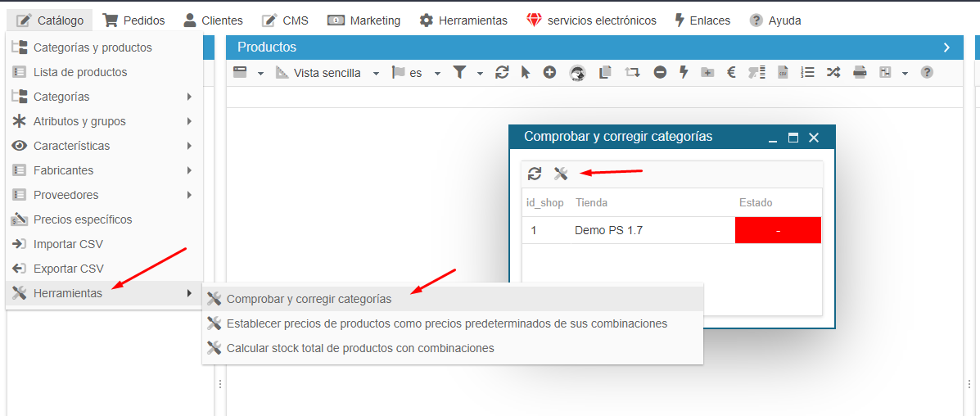The image size is (980, 416).
Task: Open the Pedidos menu
Action: pos(133,20)
